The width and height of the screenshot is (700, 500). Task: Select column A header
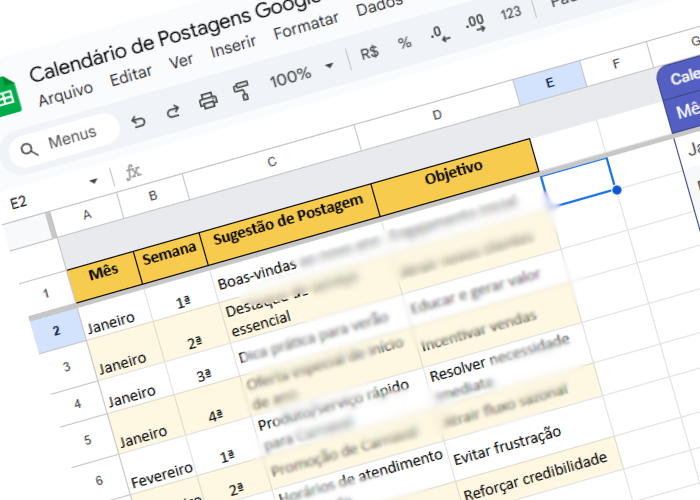point(88,215)
